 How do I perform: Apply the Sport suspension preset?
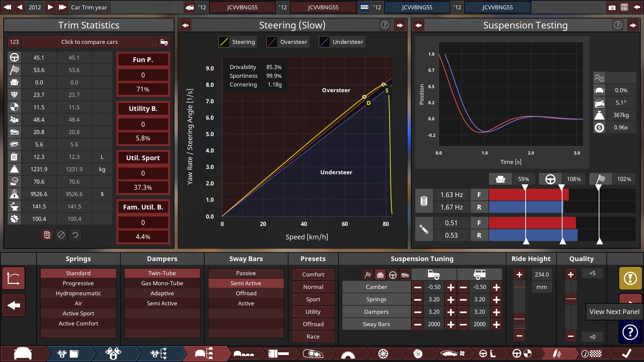313,299
